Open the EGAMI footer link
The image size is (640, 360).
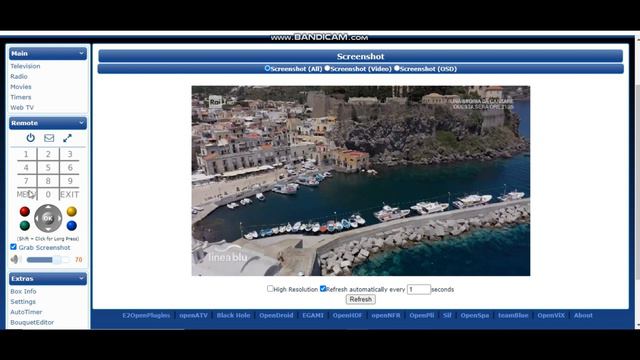pos(313,315)
